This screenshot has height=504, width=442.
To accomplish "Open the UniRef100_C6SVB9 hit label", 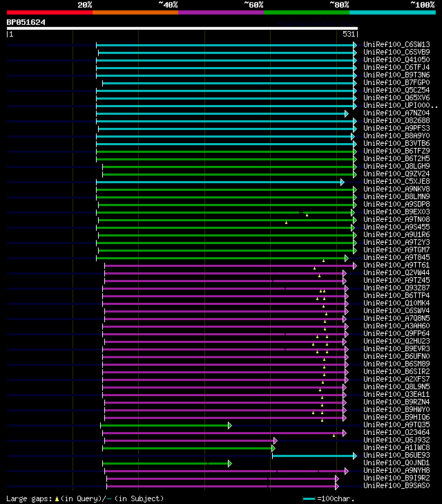I will (396, 52).
